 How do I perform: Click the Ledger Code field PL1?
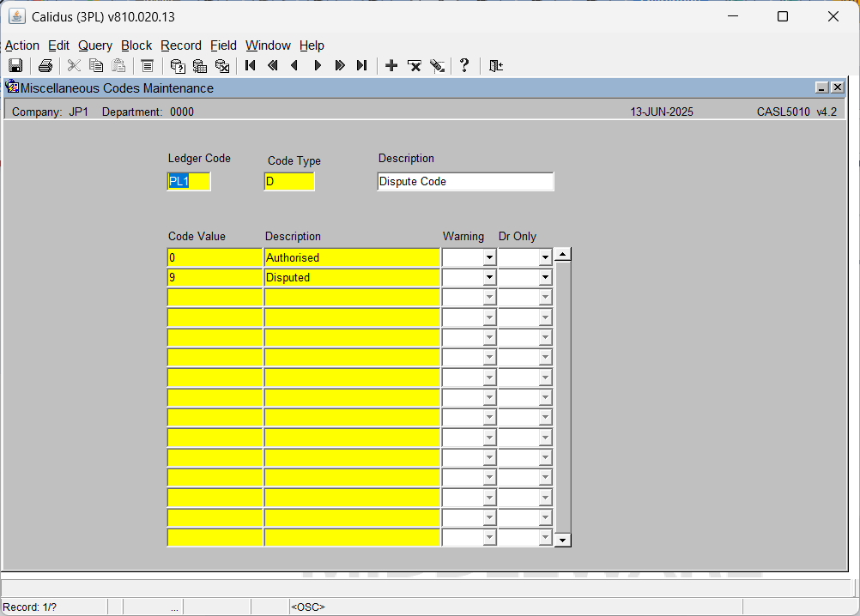[189, 181]
